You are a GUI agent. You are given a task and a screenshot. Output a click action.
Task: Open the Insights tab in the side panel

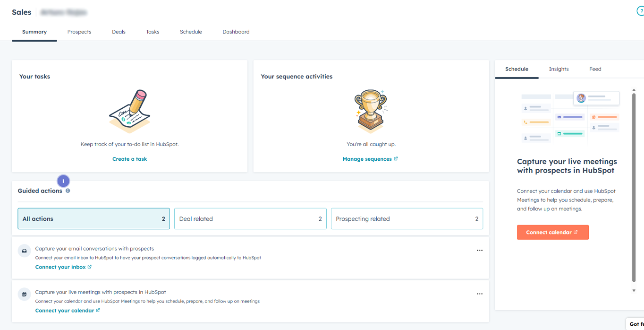(559, 69)
